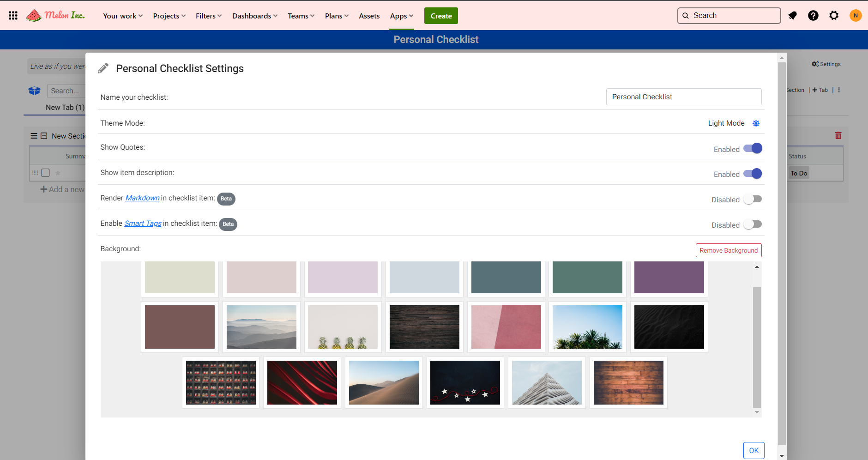The height and width of the screenshot is (460, 868).
Task: Open the Help question mark icon
Action: tap(813, 16)
